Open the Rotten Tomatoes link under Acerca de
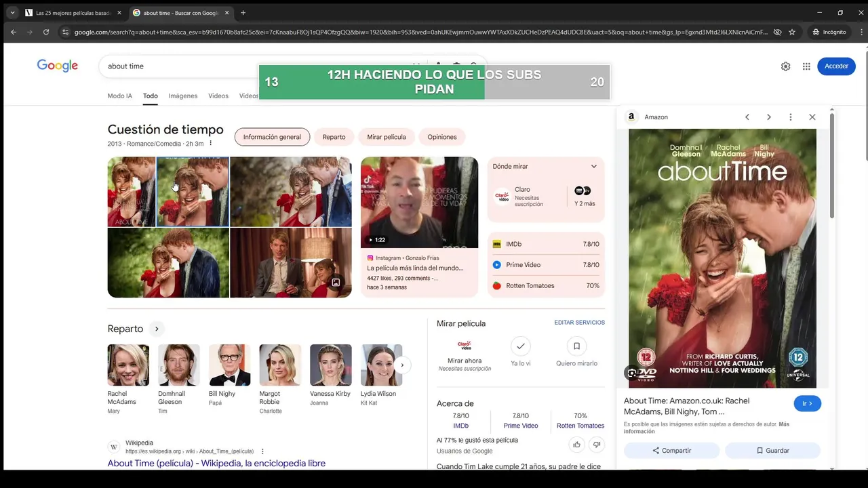The width and height of the screenshot is (868, 488). point(580,426)
